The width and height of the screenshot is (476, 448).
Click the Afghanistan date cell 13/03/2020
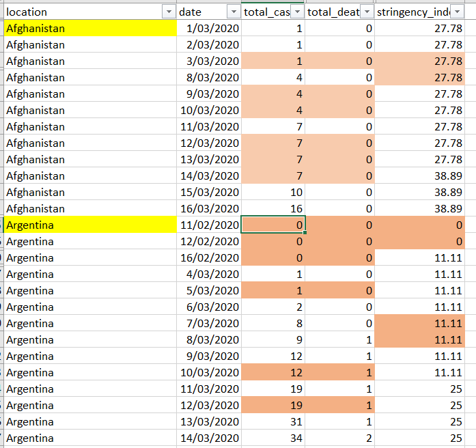(x=209, y=159)
